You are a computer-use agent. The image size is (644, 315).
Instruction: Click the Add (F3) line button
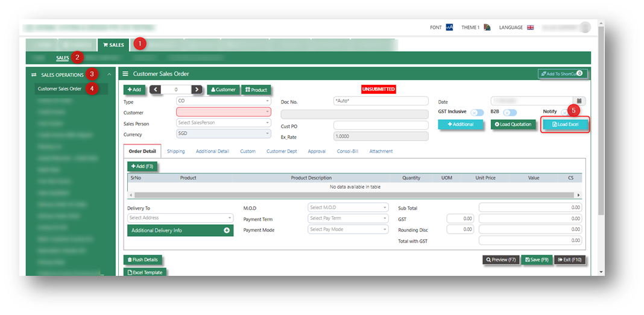(142, 166)
